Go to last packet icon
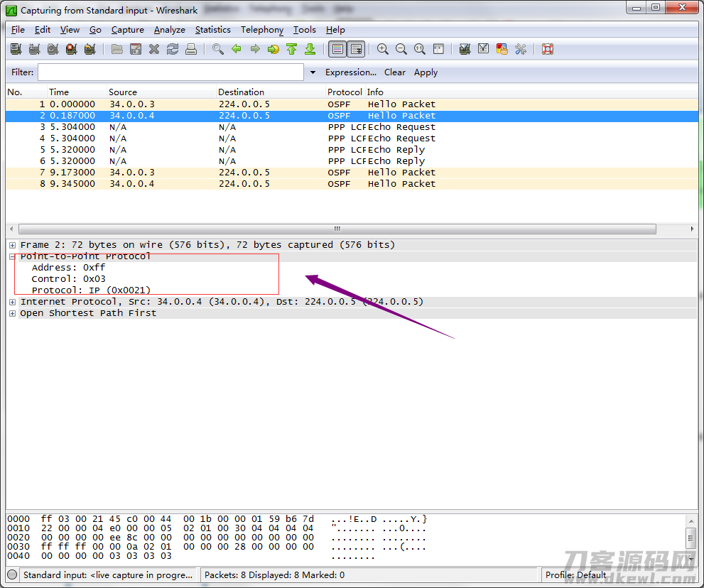 click(x=310, y=49)
